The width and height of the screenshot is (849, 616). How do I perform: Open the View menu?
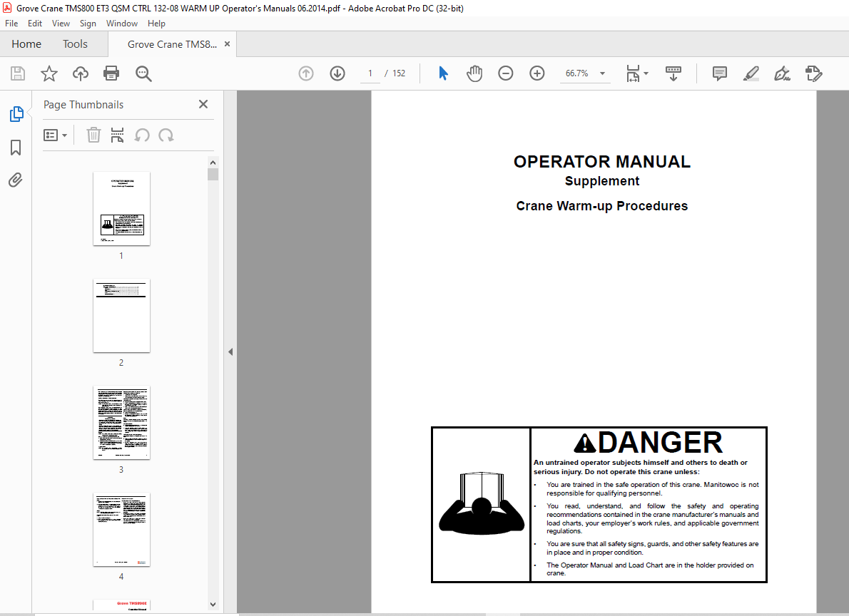61,24
